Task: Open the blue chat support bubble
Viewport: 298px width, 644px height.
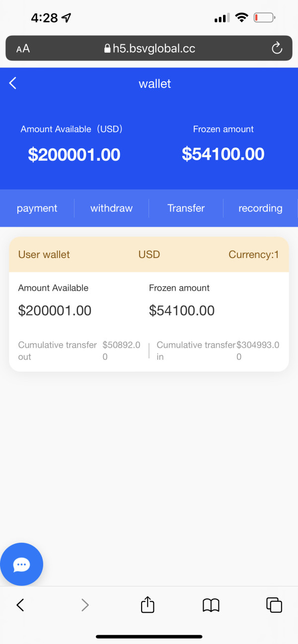Action: (22, 564)
